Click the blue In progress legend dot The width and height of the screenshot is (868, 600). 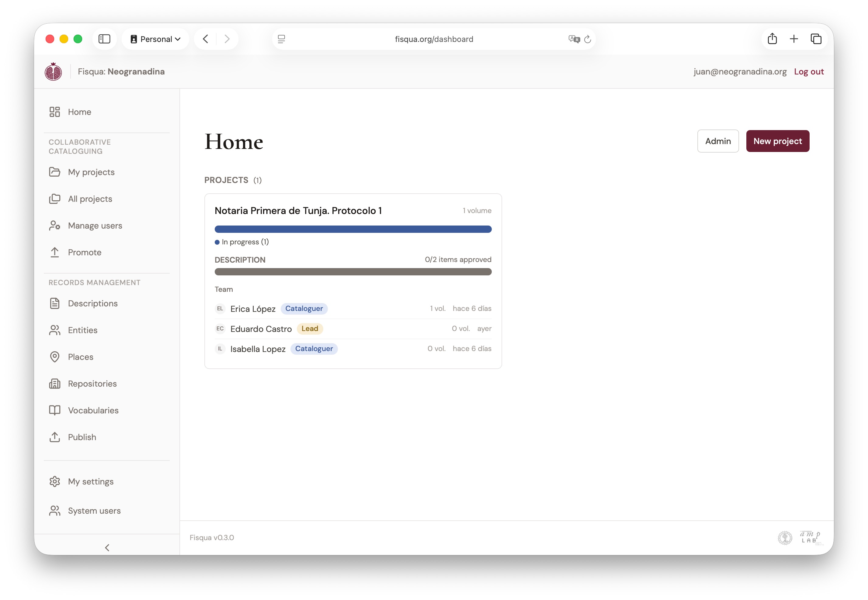217,242
